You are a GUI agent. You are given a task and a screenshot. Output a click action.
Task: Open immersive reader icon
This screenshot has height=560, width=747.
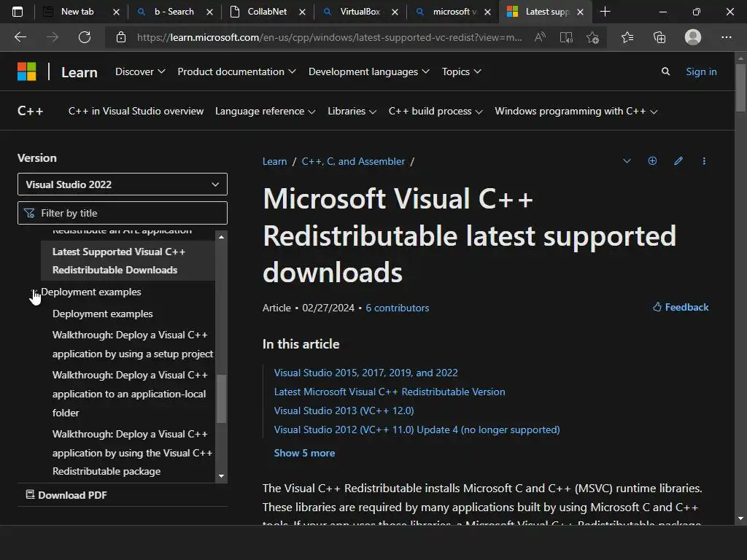(566, 37)
